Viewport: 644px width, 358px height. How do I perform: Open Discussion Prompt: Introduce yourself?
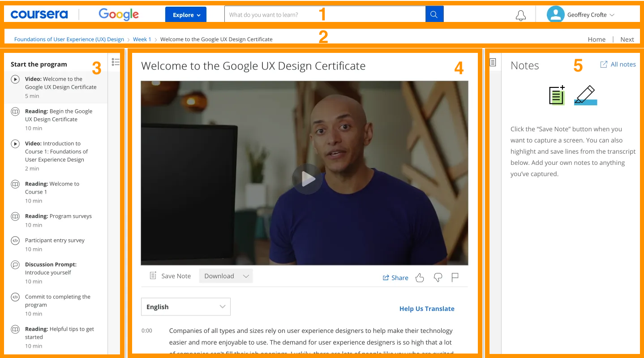56,272
